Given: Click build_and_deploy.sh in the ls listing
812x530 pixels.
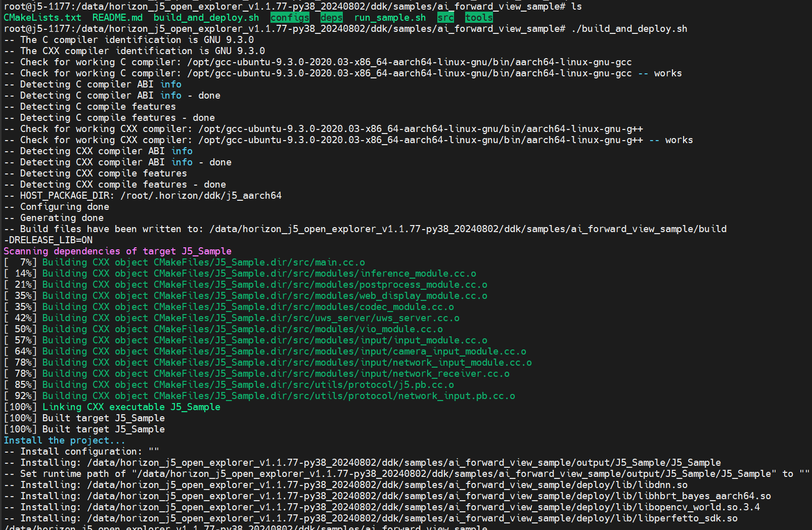Looking at the screenshot, I should (x=206, y=18).
